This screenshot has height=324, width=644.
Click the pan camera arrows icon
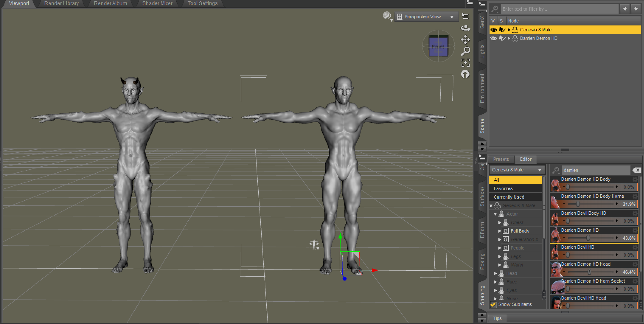[465, 39]
